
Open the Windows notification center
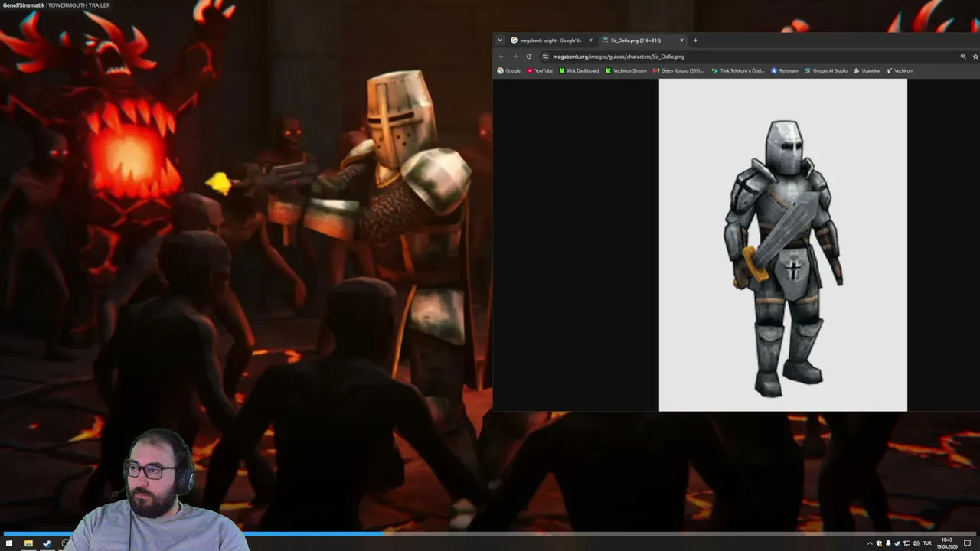pos(968,543)
